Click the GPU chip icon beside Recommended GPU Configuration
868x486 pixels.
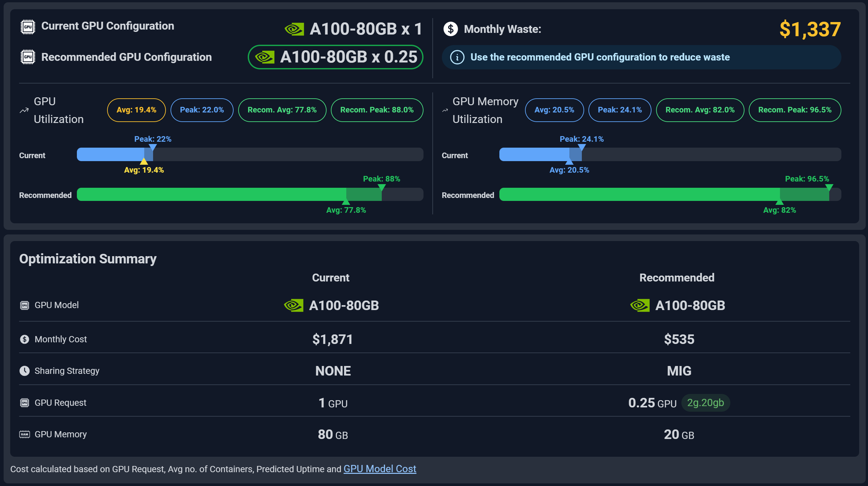click(28, 57)
